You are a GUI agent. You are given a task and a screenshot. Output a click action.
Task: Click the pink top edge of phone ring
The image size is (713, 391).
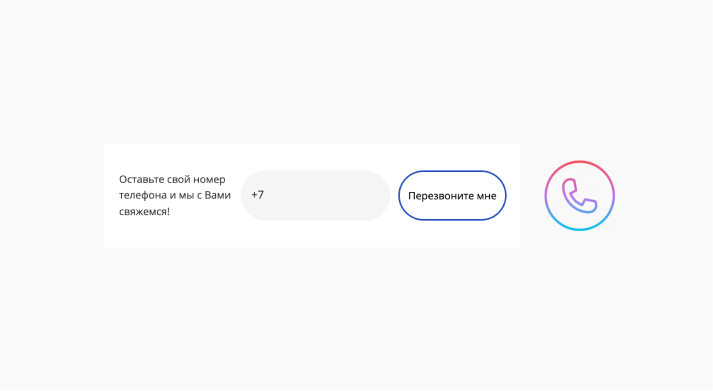tap(579, 161)
